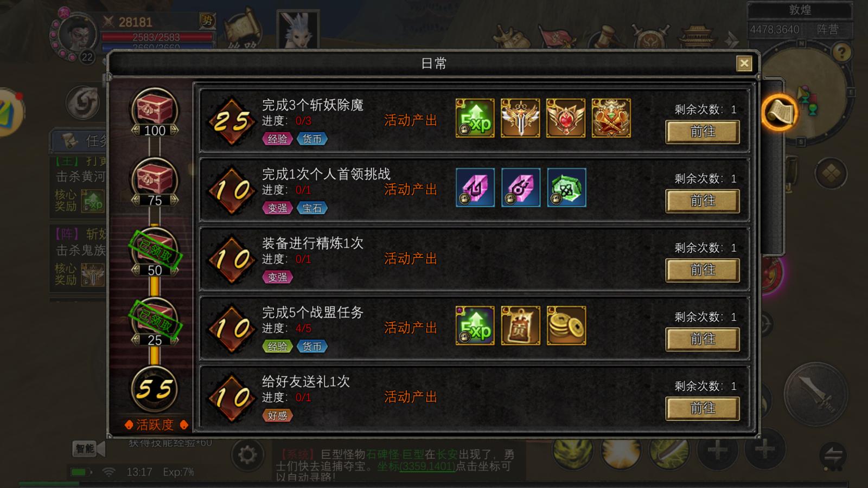Toggle the 智能 smart mode button
Image resolution: width=868 pixels, height=488 pixels.
click(x=86, y=448)
